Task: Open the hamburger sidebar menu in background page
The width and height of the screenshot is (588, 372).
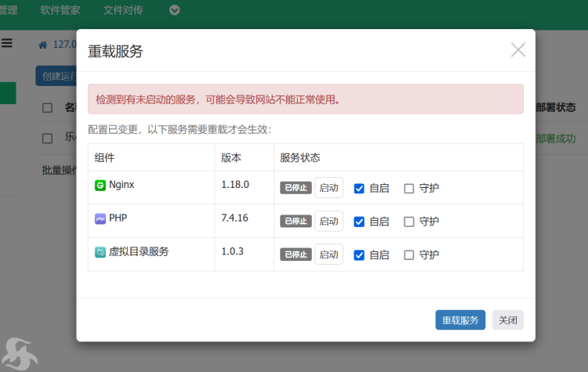Action: coord(7,43)
